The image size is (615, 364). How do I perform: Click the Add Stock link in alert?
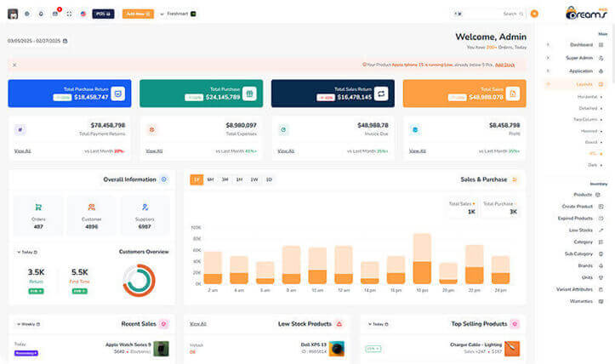[505, 65]
